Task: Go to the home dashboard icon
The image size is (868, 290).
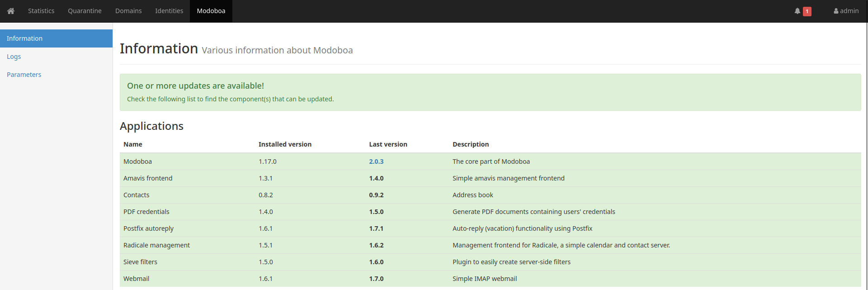Action: pyautogui.click(x=11, y=11)
